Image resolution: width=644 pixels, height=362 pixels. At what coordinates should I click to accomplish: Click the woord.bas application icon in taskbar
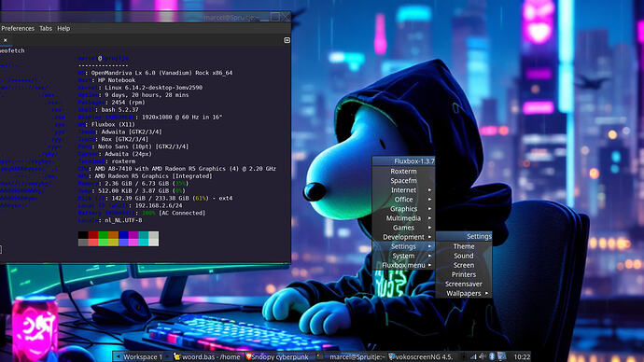177,356
